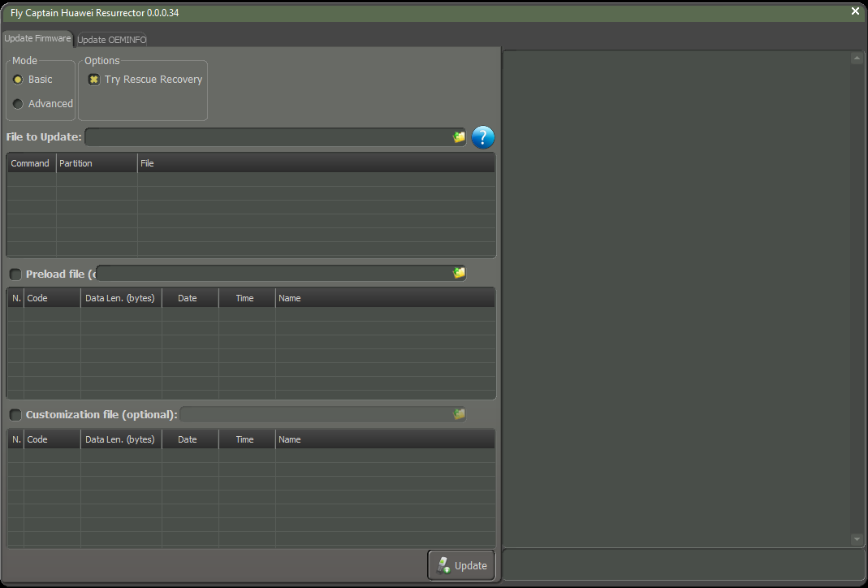Close the Huawei Resurrector window
Image resolution: width=868 pixels, height=588 pixels.
point(855,11)
